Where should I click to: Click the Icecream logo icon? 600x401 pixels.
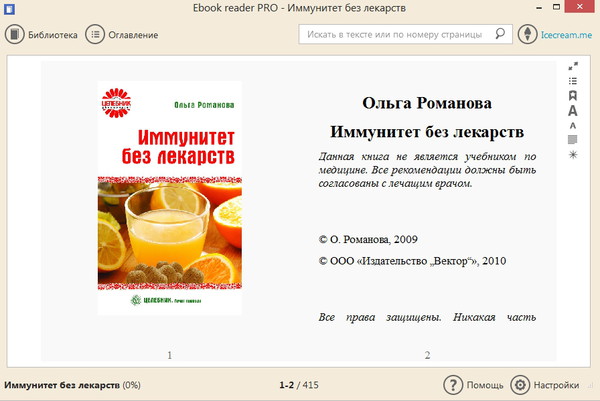[x=528, y=34]
